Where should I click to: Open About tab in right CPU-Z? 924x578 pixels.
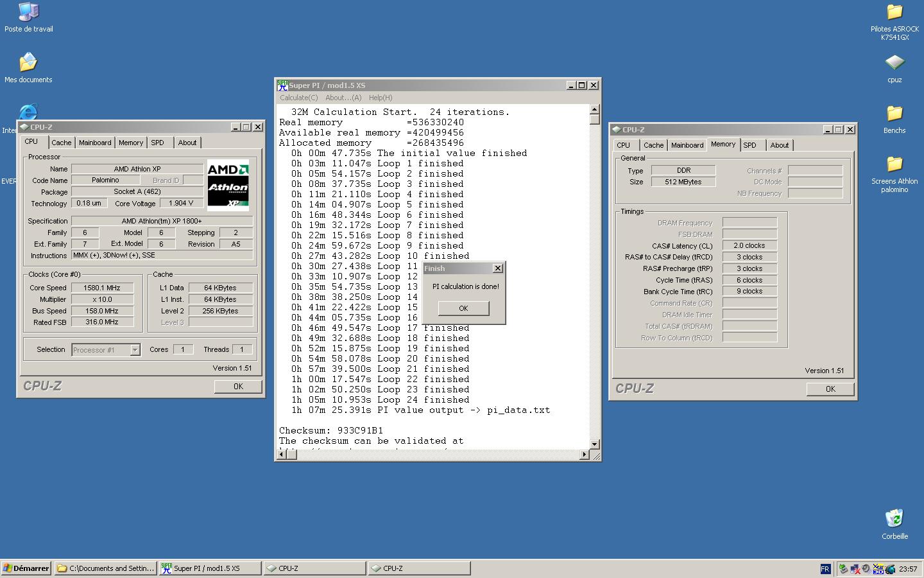(x=780, y=145)
